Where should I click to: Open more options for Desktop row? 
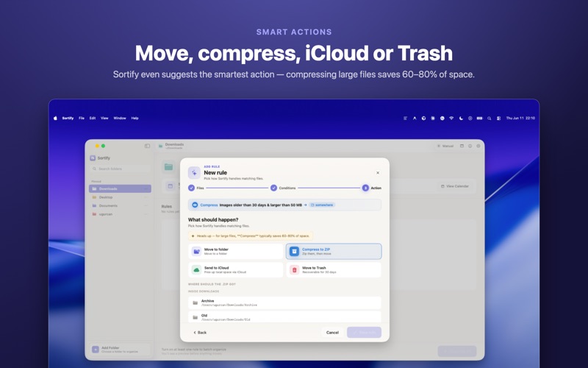click(146, 197)
